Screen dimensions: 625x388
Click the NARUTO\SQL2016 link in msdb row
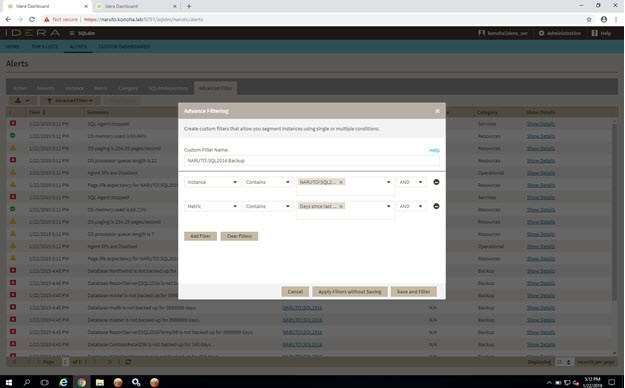[302, 308]
